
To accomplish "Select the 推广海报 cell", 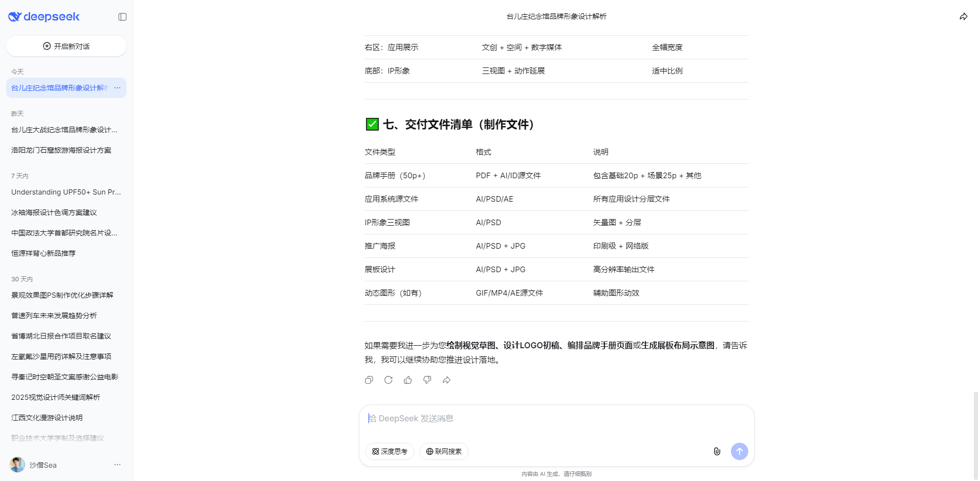I will [380, 246].
